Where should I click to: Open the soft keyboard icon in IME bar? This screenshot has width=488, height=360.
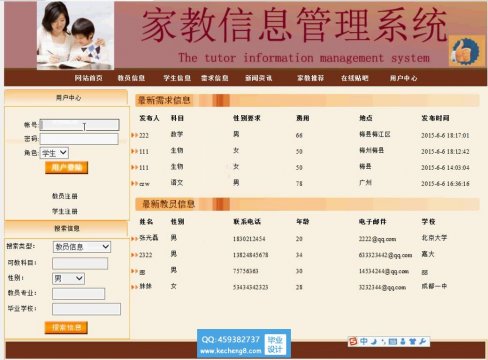pos(393,342)
